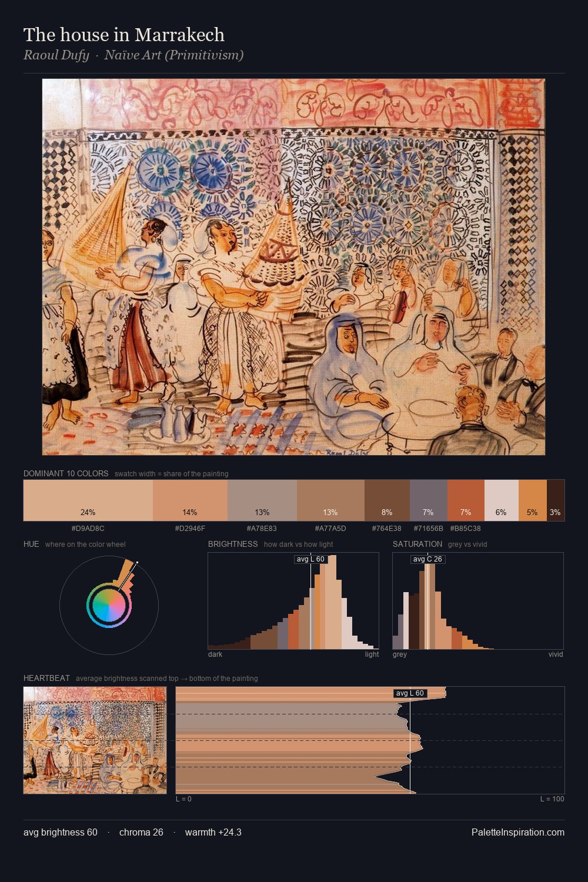The image size is (588, 882).
Task: Click the 'L = 0' axis label
Action: coord(184,799)
